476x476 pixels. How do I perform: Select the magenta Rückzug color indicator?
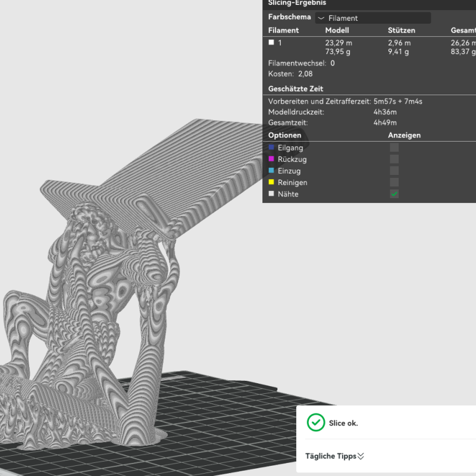click(x=273, y=159)
